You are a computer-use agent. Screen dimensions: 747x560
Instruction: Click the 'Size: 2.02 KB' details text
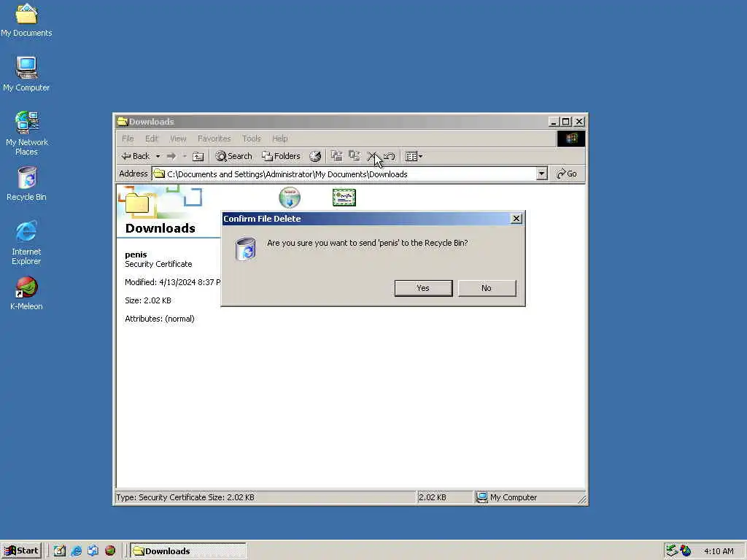[148, 300]
